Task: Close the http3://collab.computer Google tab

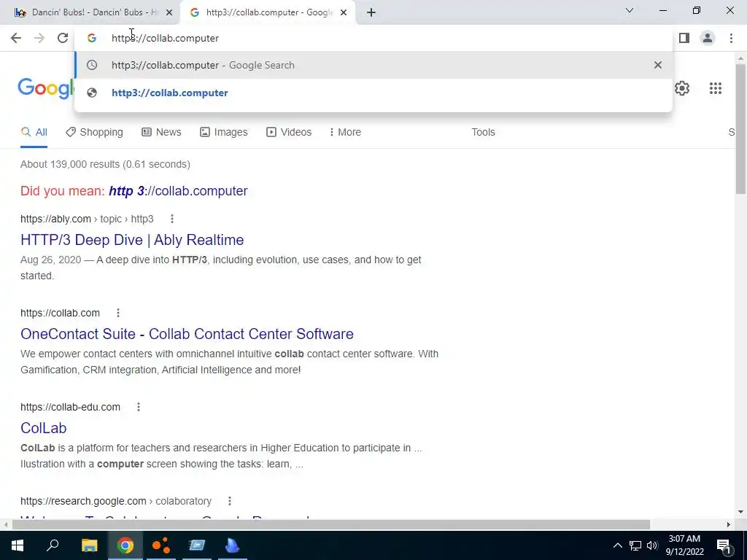Action: 344,13
